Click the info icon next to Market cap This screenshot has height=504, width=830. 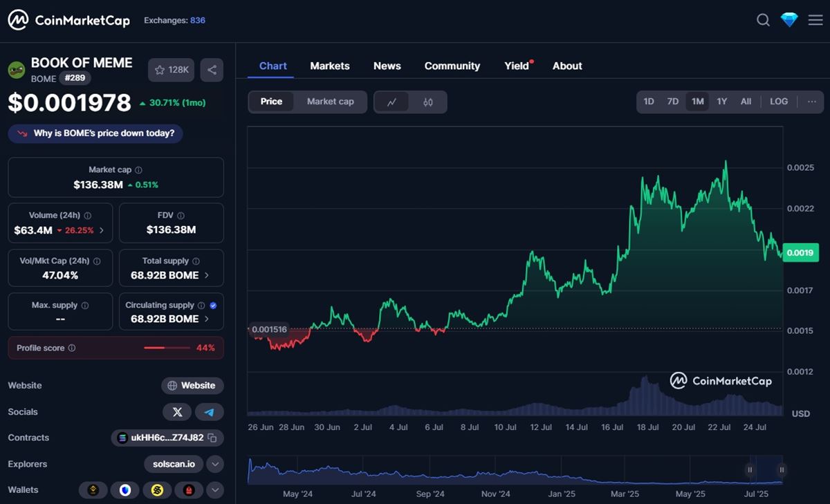click(139, 170)
